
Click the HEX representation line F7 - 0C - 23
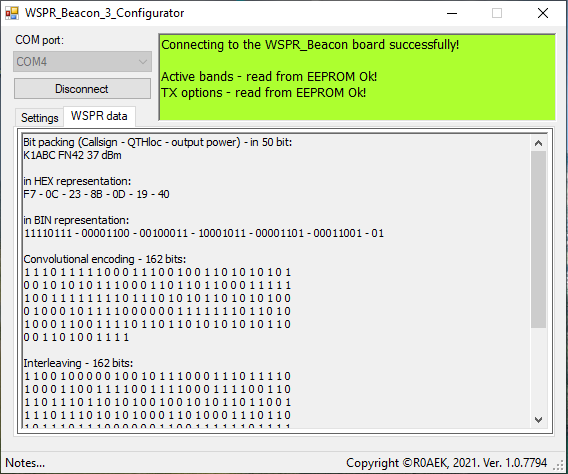tap(96, 194)
